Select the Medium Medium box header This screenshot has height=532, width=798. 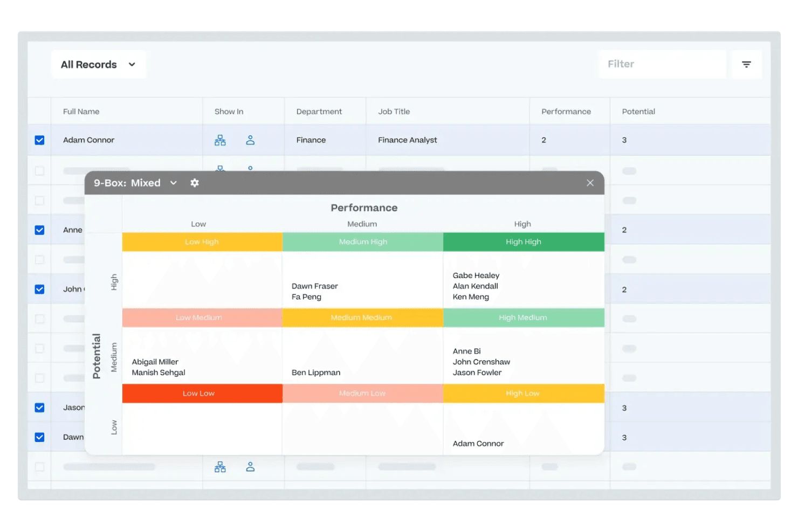[x=362, y=317]
